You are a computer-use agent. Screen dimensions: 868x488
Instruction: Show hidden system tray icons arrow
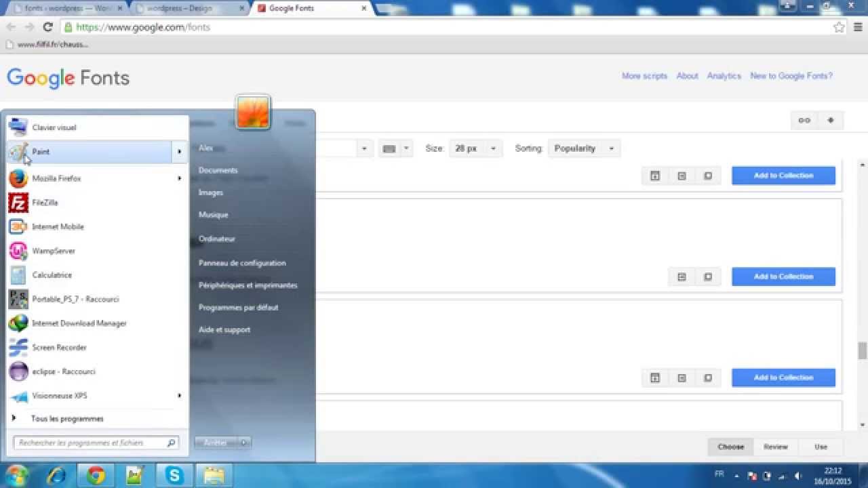click(x=737, y=476)
